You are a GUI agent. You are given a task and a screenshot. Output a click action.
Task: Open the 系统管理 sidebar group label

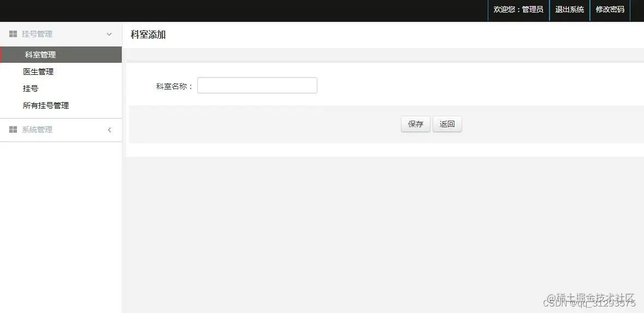(37, 130)
